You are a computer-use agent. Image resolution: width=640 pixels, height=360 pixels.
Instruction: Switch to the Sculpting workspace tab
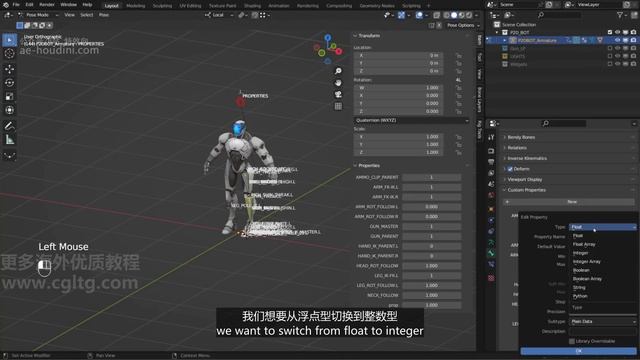(162, 6)
